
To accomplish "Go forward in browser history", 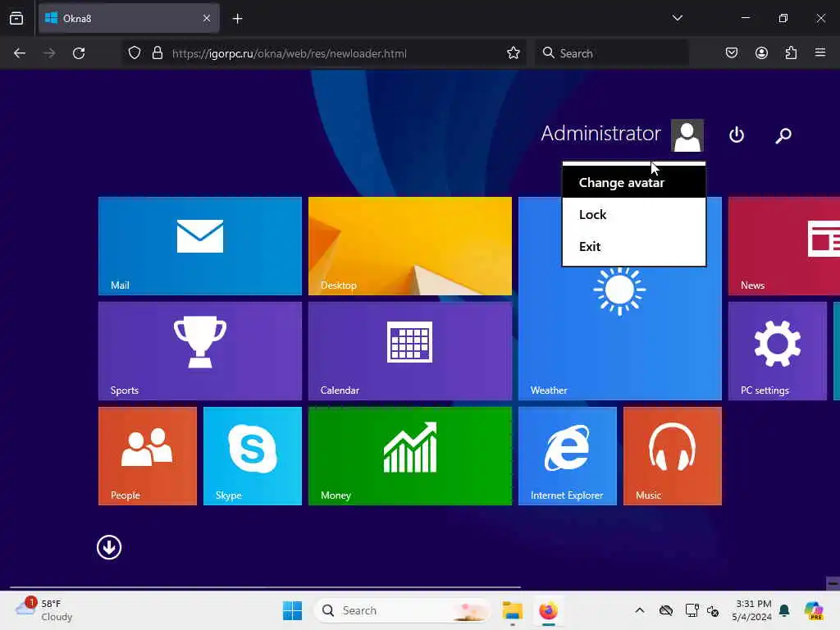I will pos(48,53).
